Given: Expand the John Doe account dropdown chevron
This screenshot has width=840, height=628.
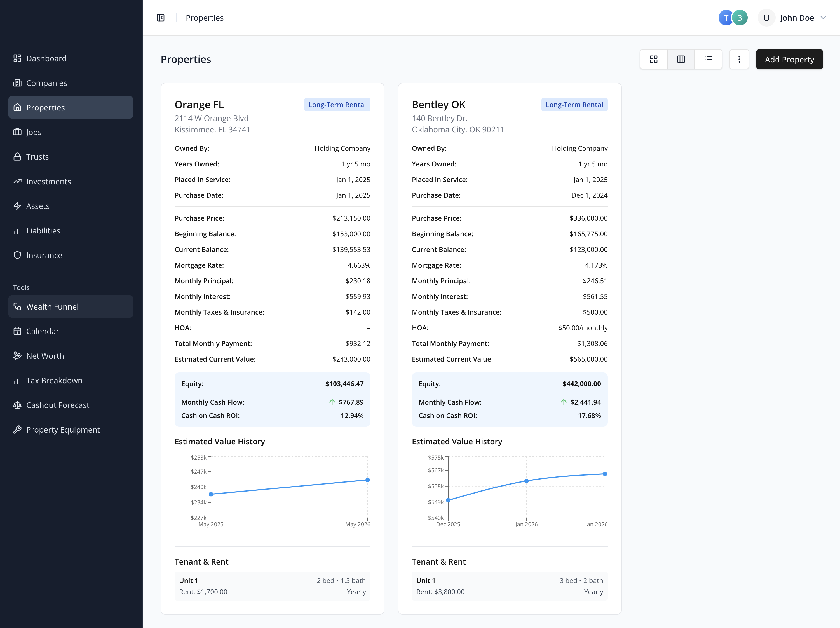Looking at the screenshot, I should [823, 18].
